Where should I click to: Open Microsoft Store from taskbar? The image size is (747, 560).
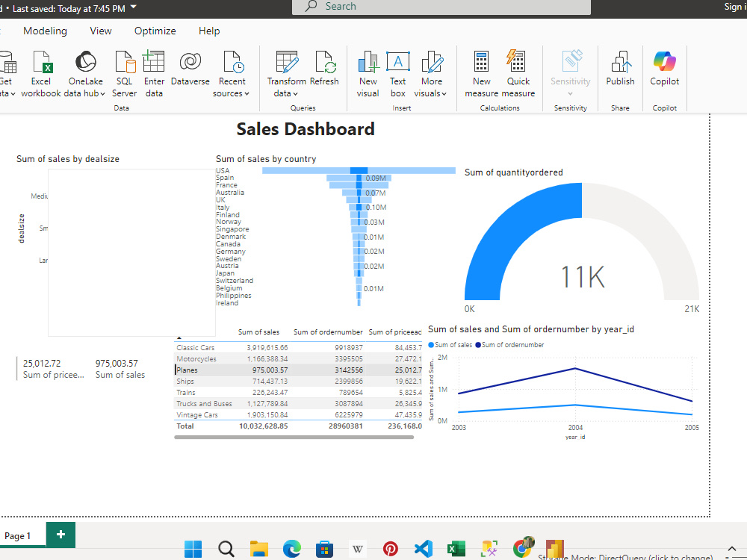[x=324, y=549]
